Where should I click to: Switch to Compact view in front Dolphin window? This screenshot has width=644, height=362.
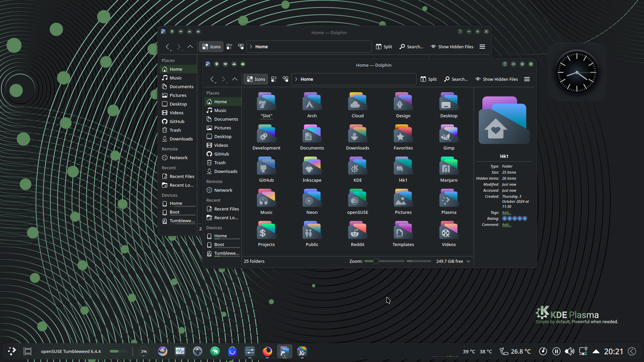(x=274, y=79)
